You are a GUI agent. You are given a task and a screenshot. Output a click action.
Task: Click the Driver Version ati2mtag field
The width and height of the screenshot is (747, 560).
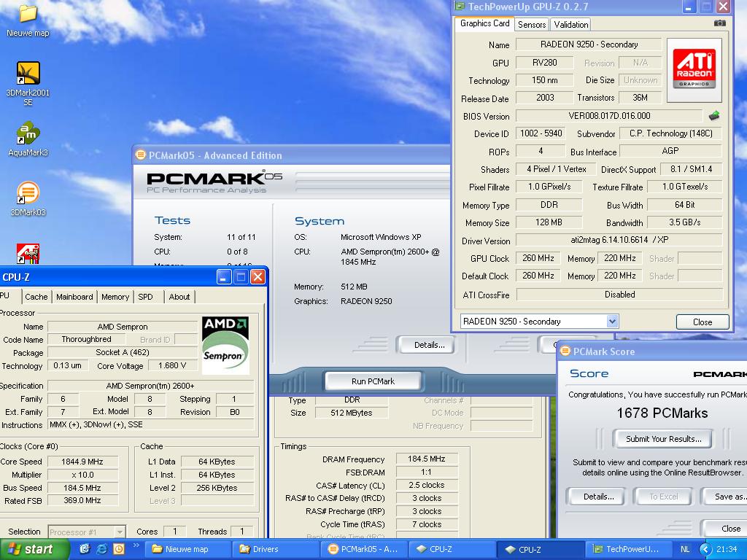tap(619, 240)
